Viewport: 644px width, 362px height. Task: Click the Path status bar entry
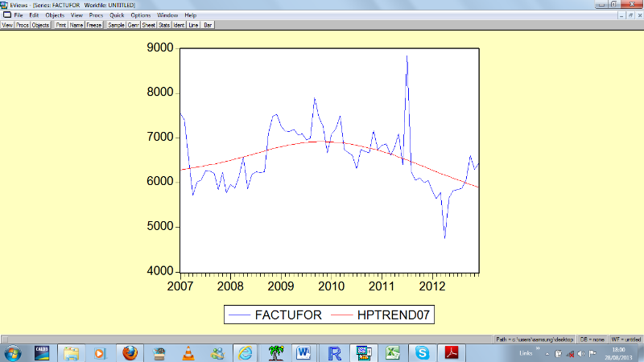click(x=534, y=339)
